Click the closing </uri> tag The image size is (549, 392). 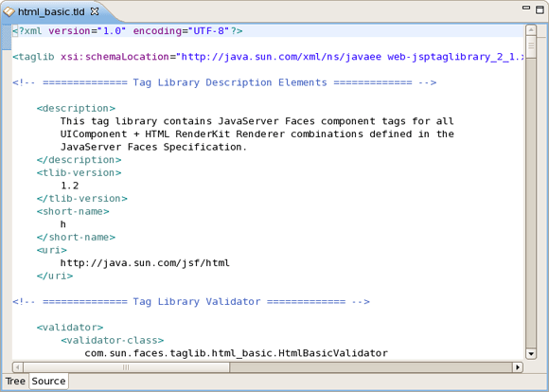point(55,276)
